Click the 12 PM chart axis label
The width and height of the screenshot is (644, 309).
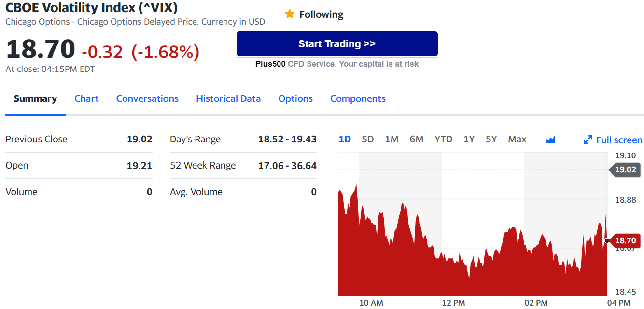[x=453, y=303]
